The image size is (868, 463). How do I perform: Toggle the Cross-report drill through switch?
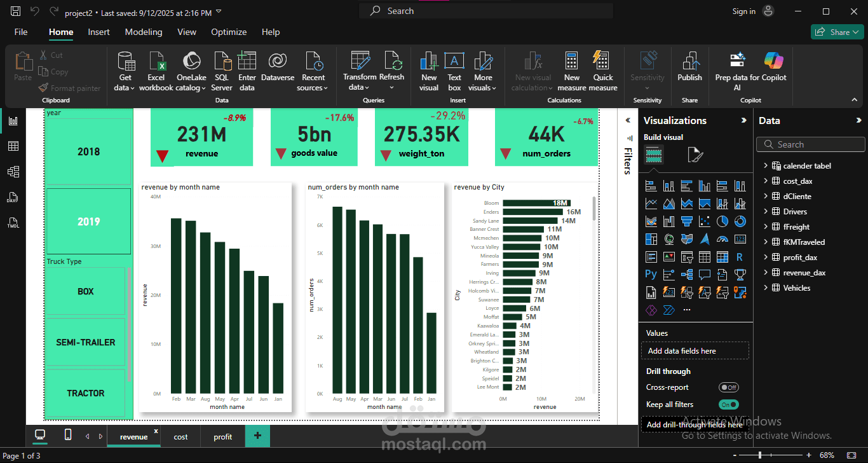(729, 387)
